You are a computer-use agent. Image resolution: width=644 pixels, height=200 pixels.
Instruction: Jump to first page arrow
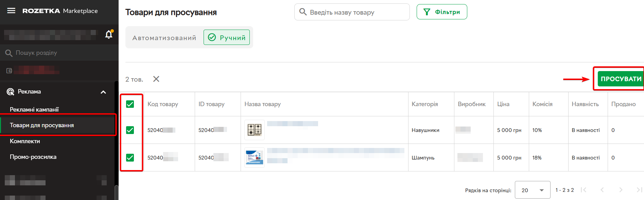pos(584,190)
